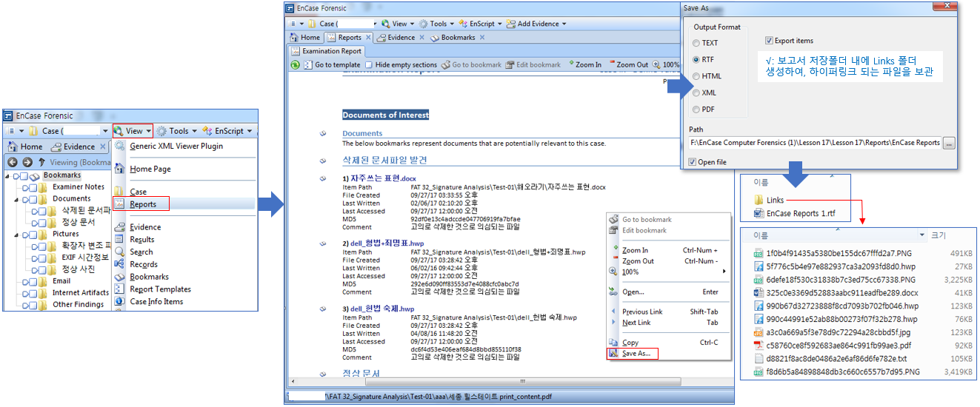The image size is (980, 407).
Task: Collapse the Pictures tree node
Action: [x=16, y=234]
